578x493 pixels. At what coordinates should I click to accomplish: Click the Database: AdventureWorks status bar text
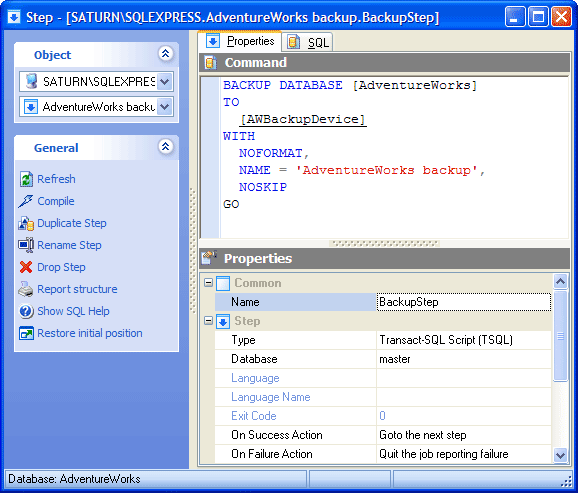coord(74,479)
